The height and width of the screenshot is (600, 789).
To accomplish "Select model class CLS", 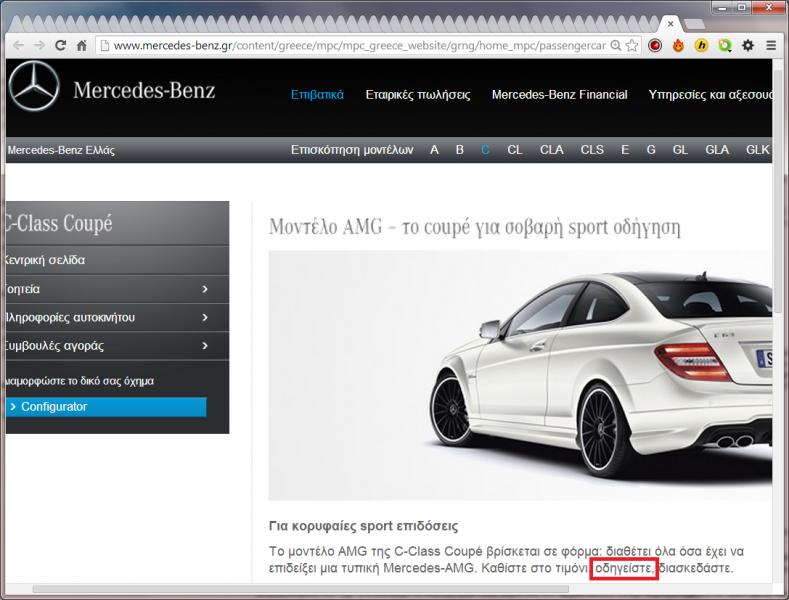I will point(592,150).
